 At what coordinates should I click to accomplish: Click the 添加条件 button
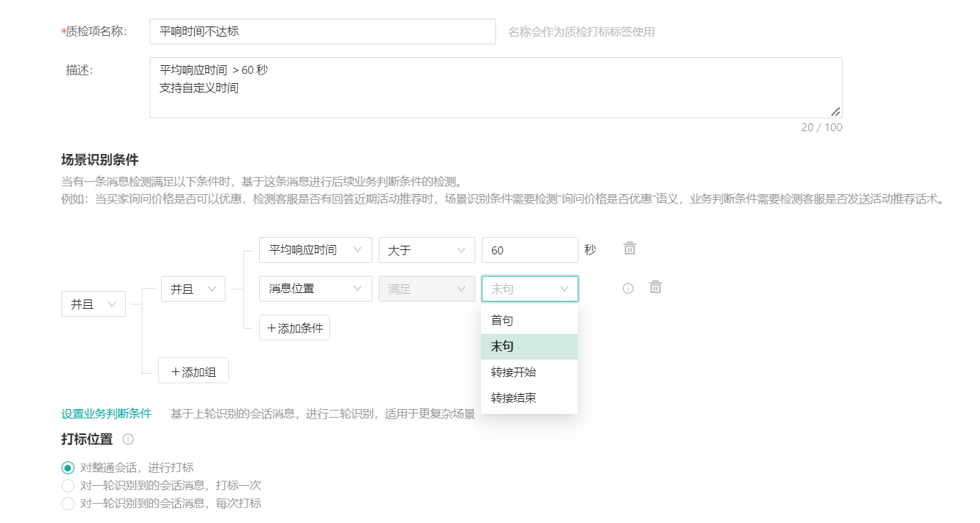point(294,327)
